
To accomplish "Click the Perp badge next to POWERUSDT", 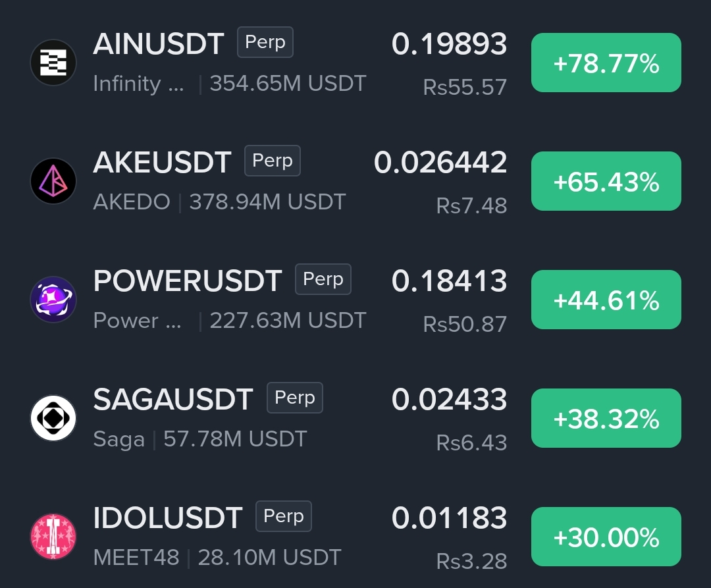I will click(x=323, y=279).
